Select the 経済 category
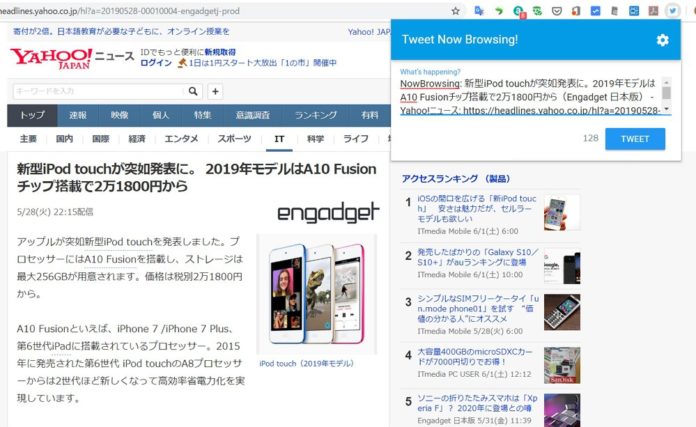The height and width of the screenshot is (427, 696). pos(137,139)
